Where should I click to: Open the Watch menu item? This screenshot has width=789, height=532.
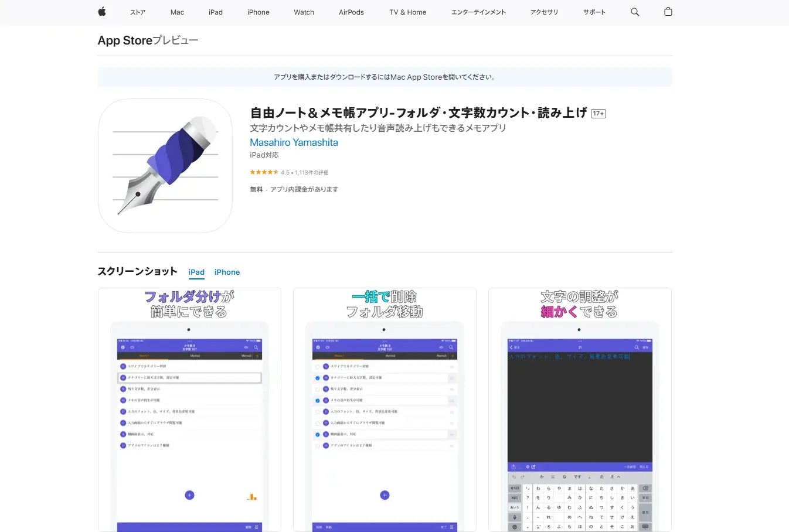[304, 12]
